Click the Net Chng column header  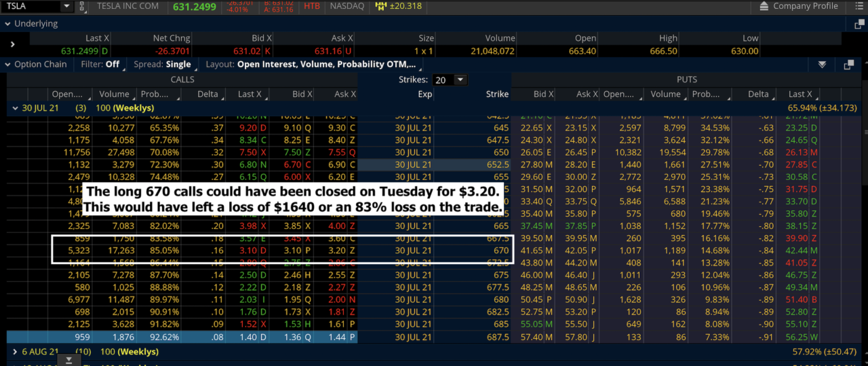172,39
